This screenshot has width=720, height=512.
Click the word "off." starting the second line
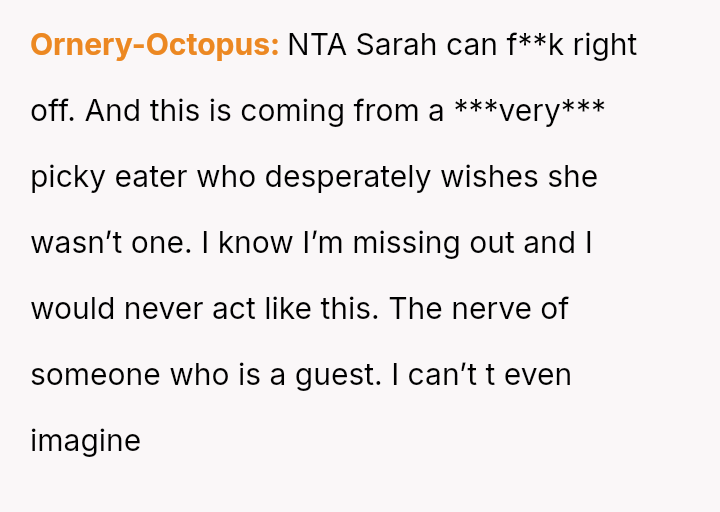(x=52, y=111)
